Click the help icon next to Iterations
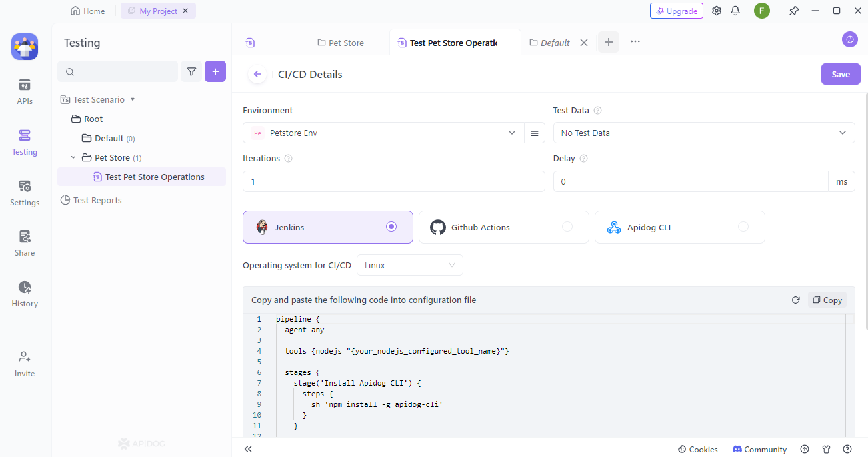The height and width of the screenshot is (457, 868). [288, 159]
